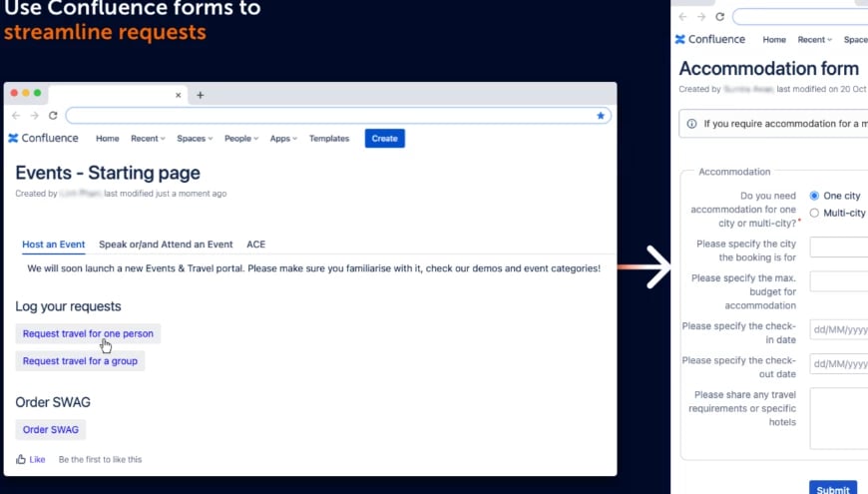
Task: Click the max budget input field
Action: point(839,281)
